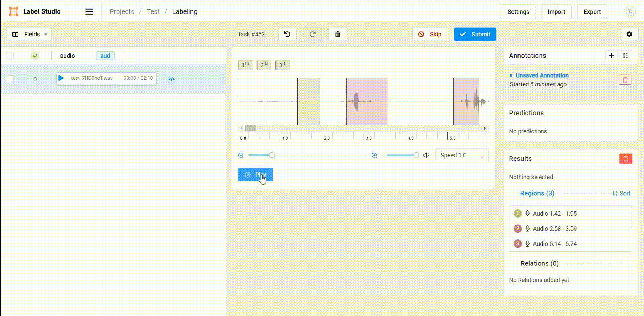Viewport: 644px width, 316px height.
Task: Select label 1 tag
Action: (x=245, y=65)
